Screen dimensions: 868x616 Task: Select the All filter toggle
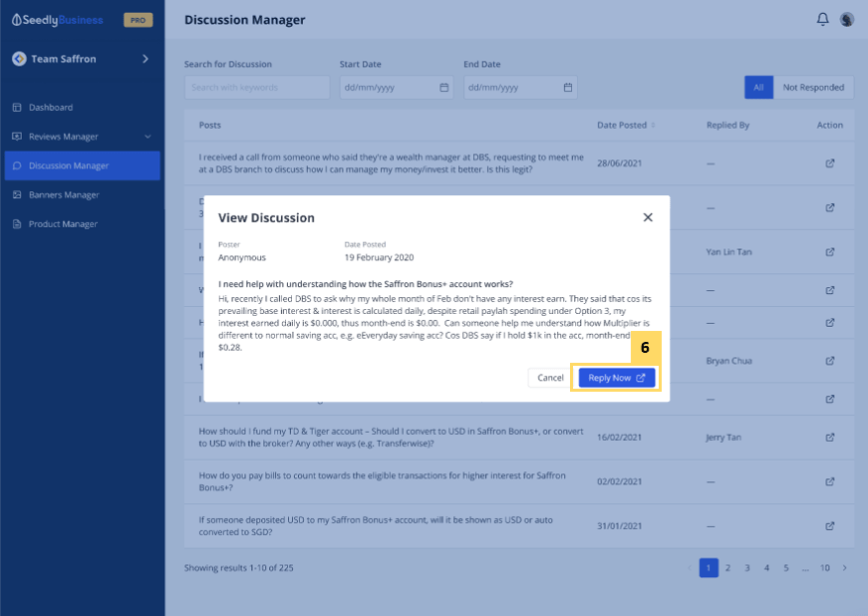(758, 88)
